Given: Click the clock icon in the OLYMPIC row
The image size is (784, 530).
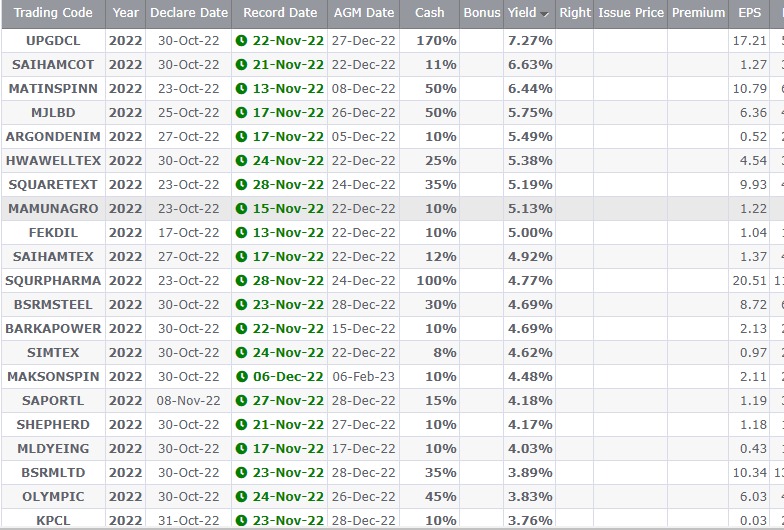Looking at the screenshot, I should pos(241,497).
